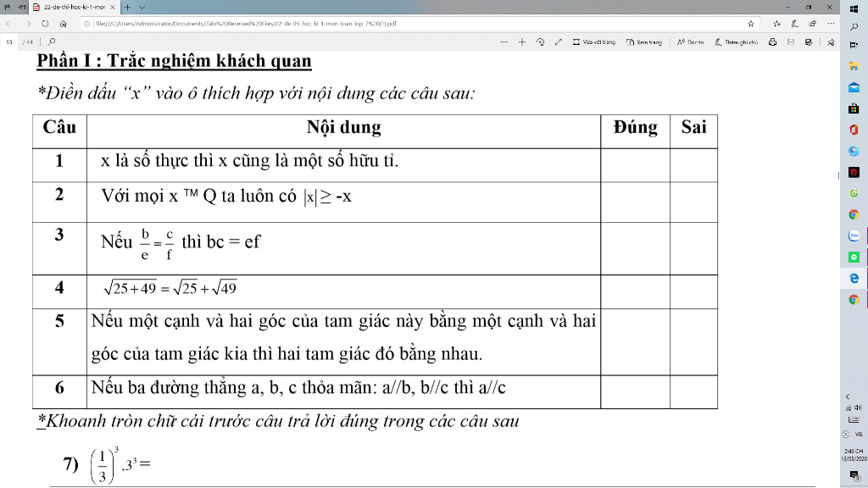Open the browser home page
The width and height of the screenshot is (868, 488).
pyautogui.click(x=63, y=24)
